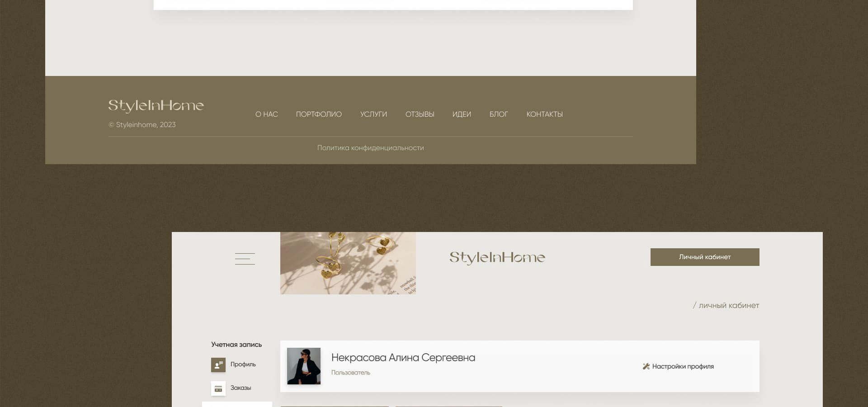Open the gold rings banner image
This screenshot has height=407, width=868.
pyautogui.click(x=348, y=263)
